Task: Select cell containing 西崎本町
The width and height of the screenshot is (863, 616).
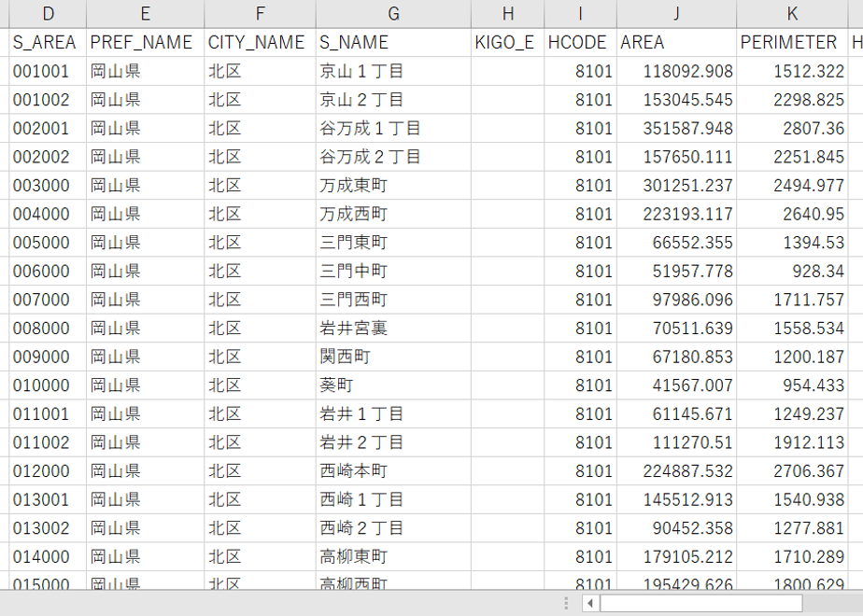Action: click(x=393, y=471)
